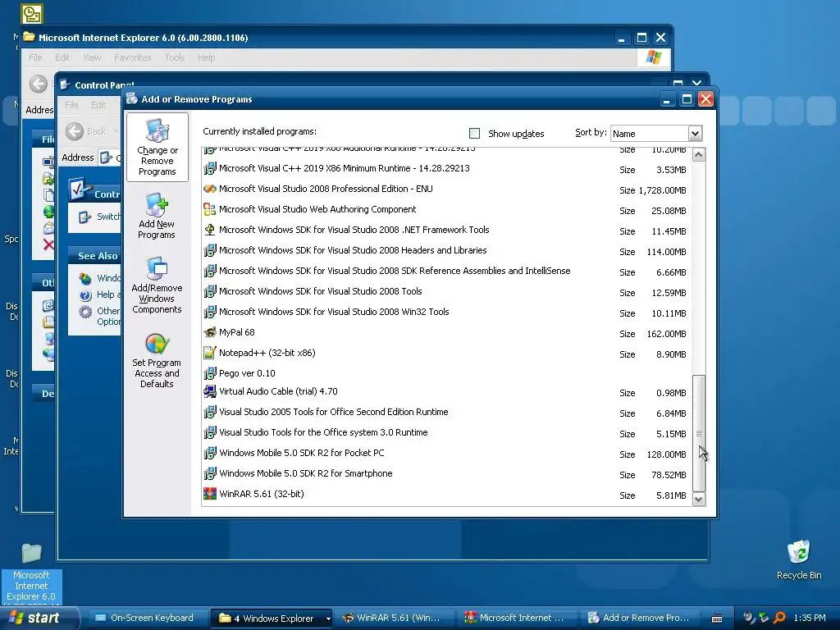Click the WinRAR 5.61 (32-bit) icon

[x=210, y=494]
